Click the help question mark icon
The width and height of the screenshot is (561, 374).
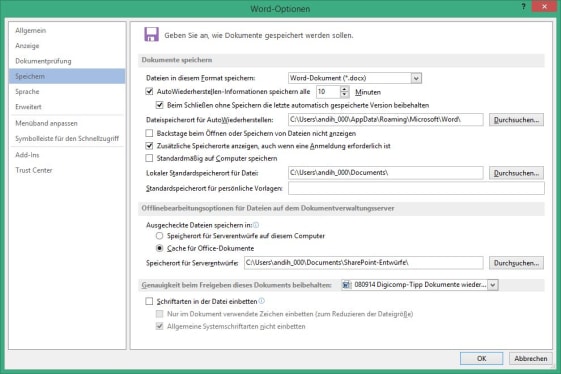pos(523,6)
